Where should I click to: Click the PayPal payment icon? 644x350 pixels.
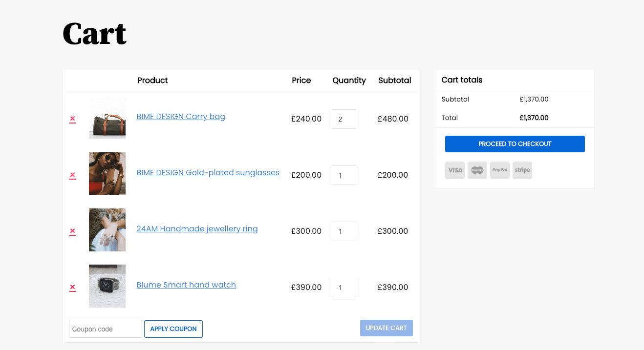tap(499, 170)
